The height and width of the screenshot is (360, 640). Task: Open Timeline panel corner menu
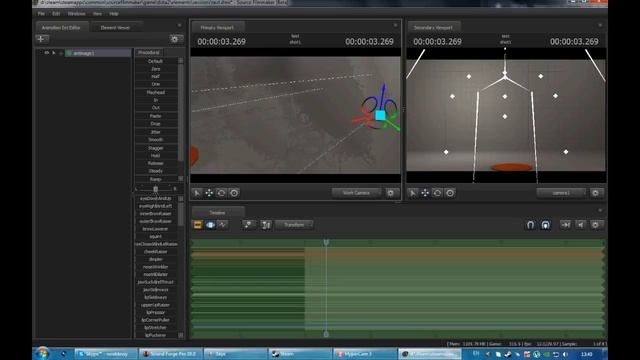click(600, 210)
